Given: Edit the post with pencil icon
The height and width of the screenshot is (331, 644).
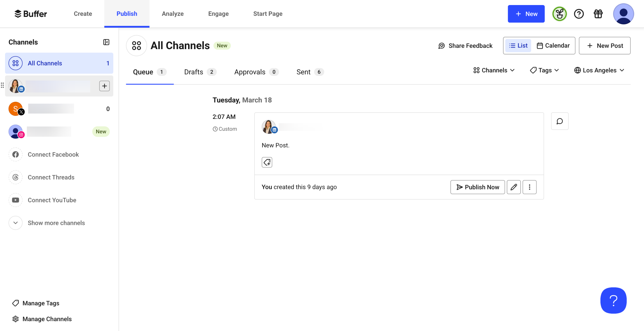Looking at the screenshot, I should (x=514, y=187).
